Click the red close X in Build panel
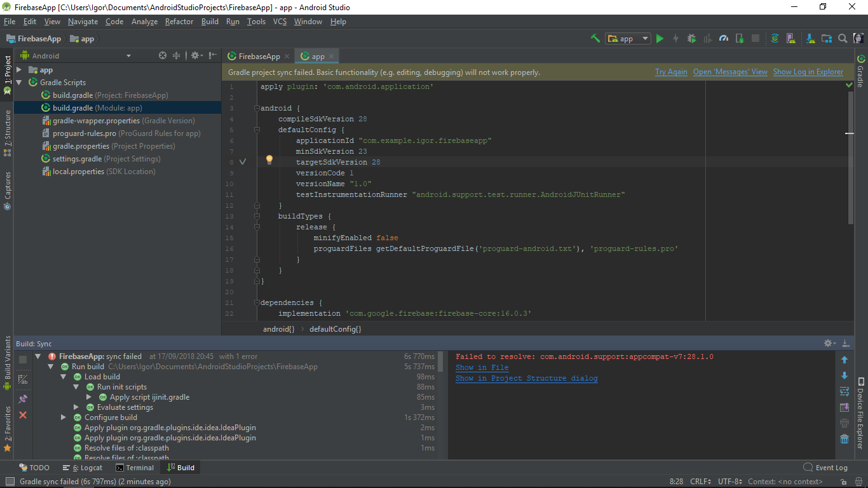Viewport: 868px width, 488px height. point(23,415)
